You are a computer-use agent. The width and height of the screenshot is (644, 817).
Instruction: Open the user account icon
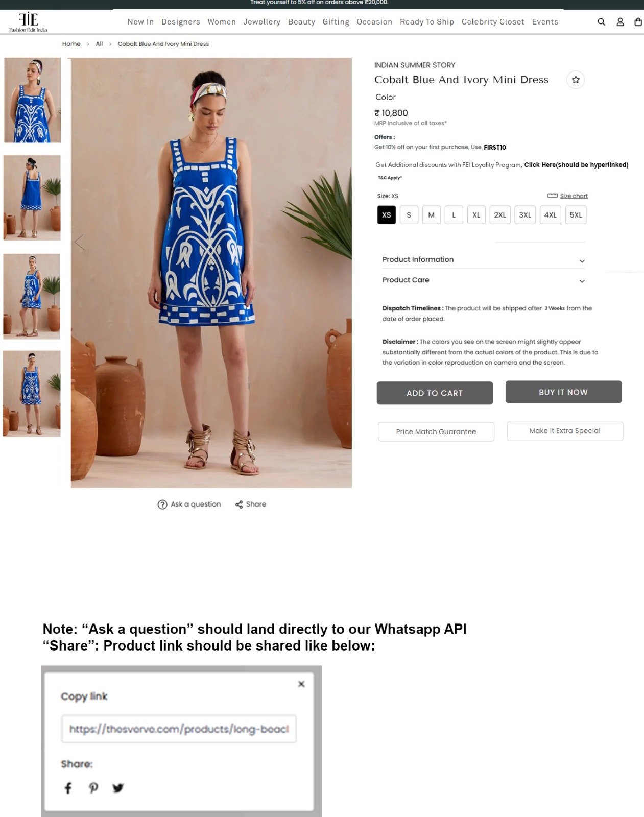tap(620, 22)
